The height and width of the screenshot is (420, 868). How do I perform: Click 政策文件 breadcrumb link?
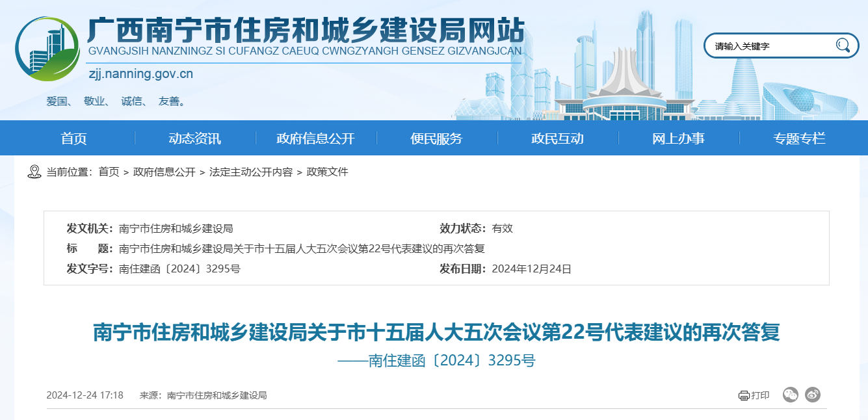coord(327,172)
